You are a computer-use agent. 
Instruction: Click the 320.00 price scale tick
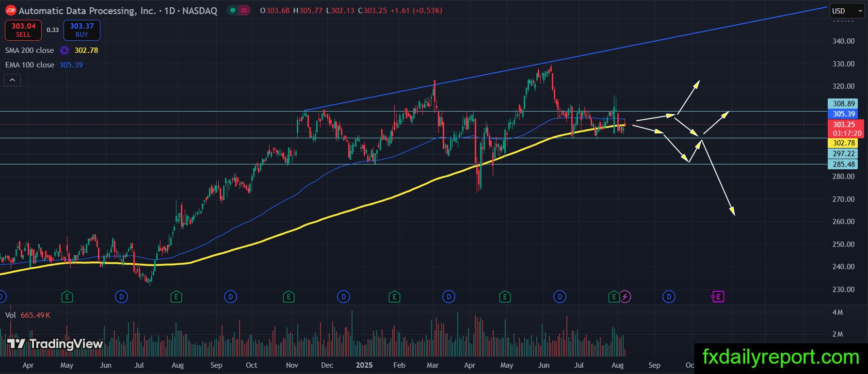click(844, 86)
